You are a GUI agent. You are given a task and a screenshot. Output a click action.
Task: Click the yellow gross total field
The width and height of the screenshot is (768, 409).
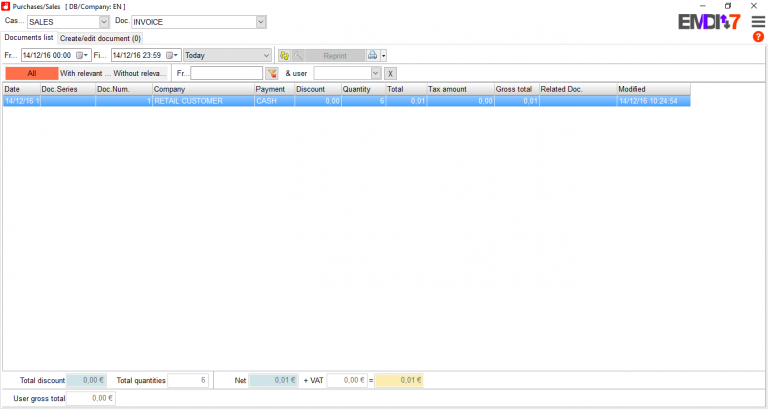(x=399, y=381)
